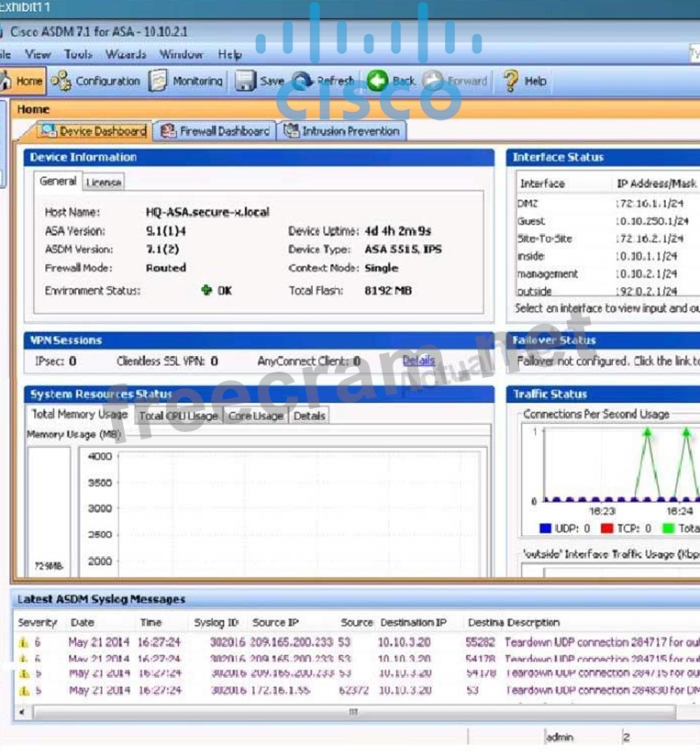Switch to the Intrusion Prevention tab
This screenshot has height=756, width=700.
[x=341, y=131]
